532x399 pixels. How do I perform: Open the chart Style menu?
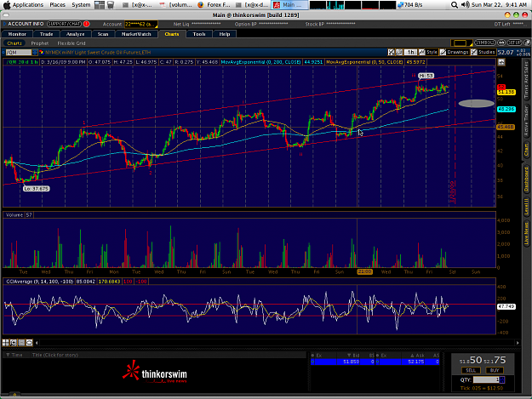pos(428,52)
